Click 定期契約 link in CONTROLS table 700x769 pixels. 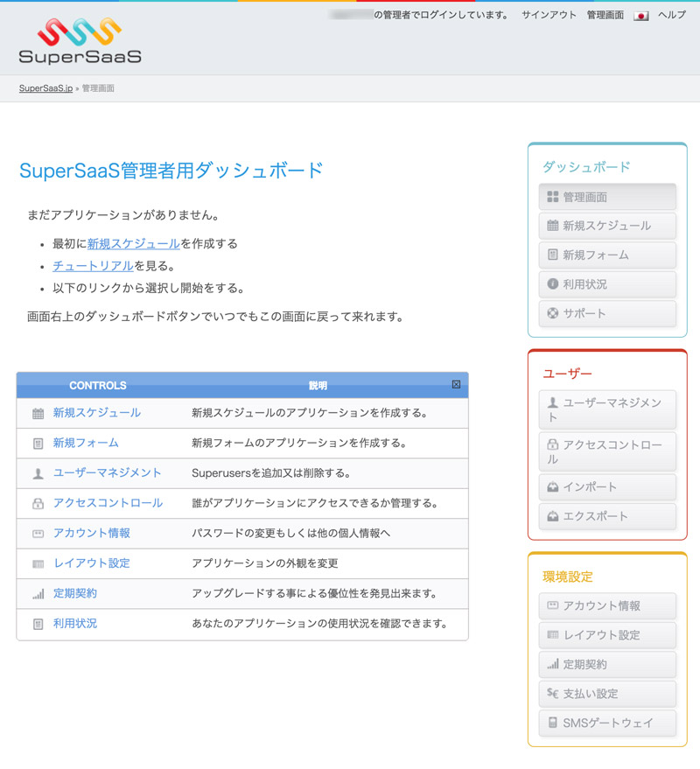pyautogui.click(x=75, y=593)
